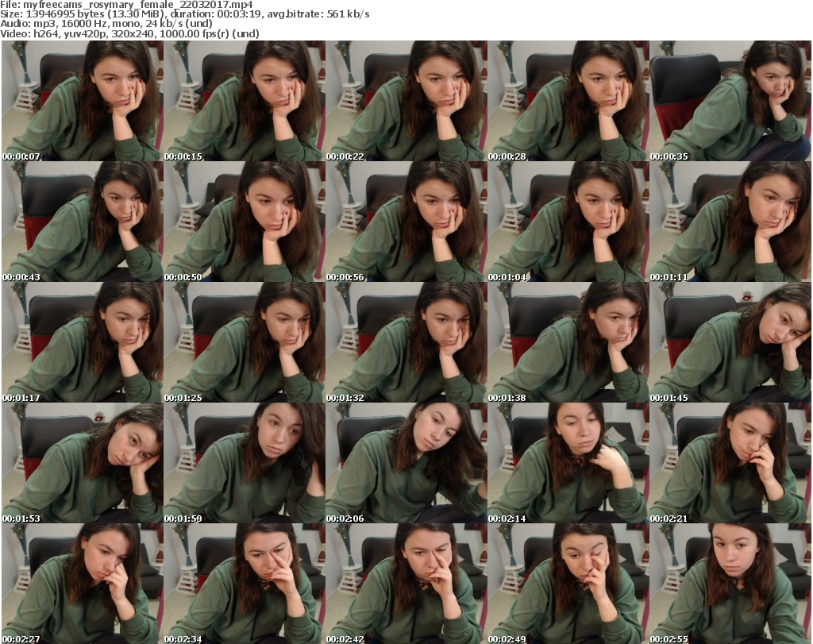
Task: Pick the frame stamped 00:01:17
Action: coord(83,343)
